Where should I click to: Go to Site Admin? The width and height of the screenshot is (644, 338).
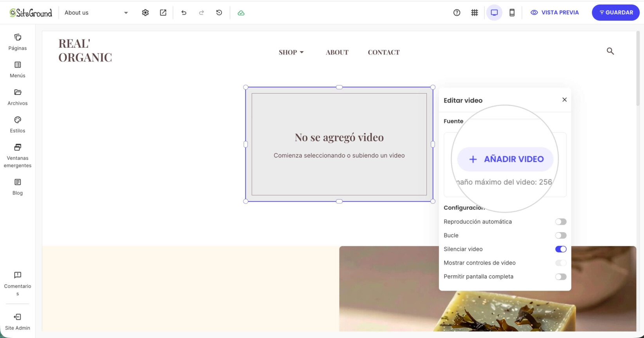tap(18, 322)
